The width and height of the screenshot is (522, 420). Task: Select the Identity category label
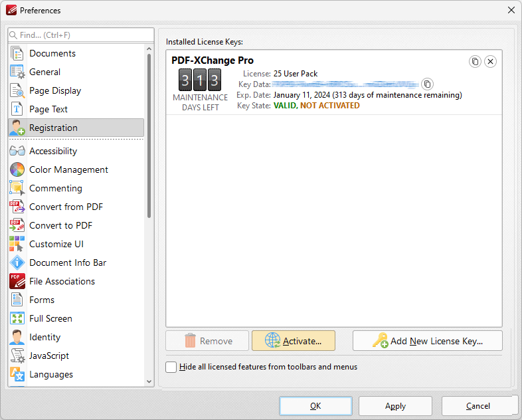pos(44,337)
